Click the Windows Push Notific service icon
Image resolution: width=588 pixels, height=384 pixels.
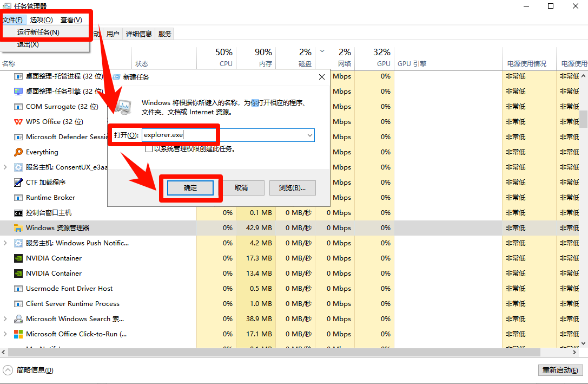18,243
